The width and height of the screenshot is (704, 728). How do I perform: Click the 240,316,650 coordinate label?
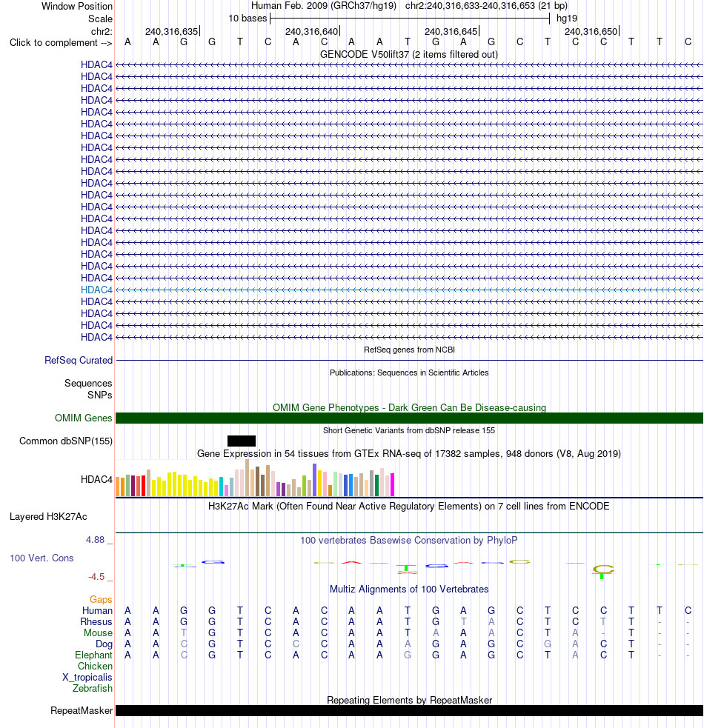pyautogui.click(x=591, y=32)
